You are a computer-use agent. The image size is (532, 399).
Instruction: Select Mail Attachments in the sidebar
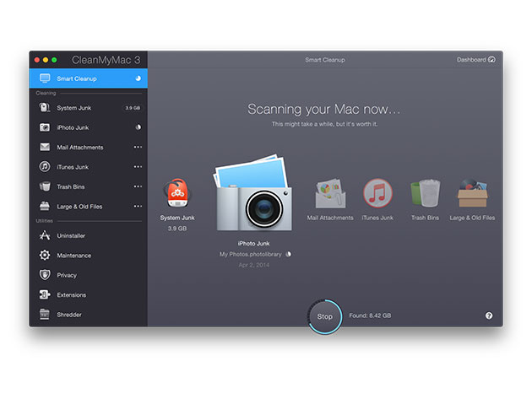point(88,147)
